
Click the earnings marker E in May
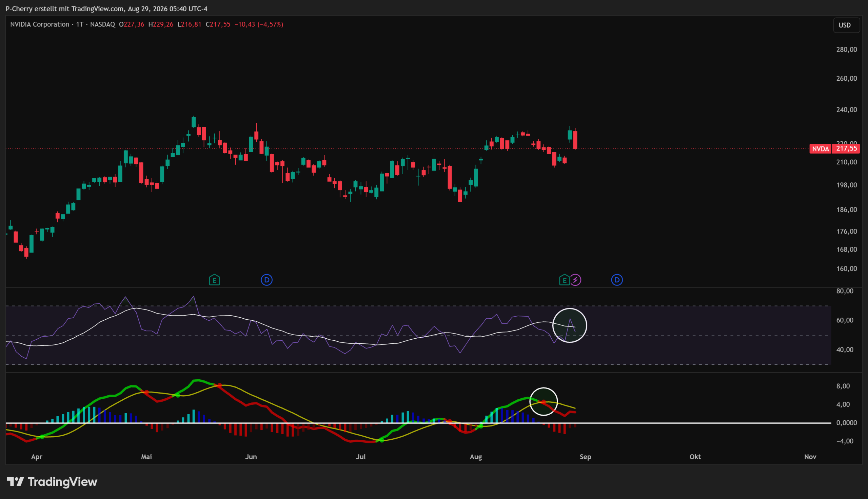[x=215, y=280]
